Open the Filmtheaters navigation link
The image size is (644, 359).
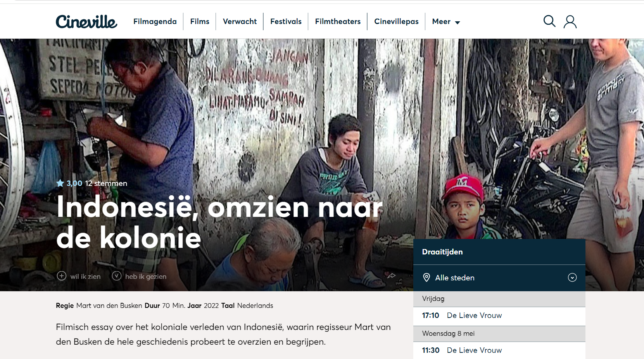pos(338,22)
